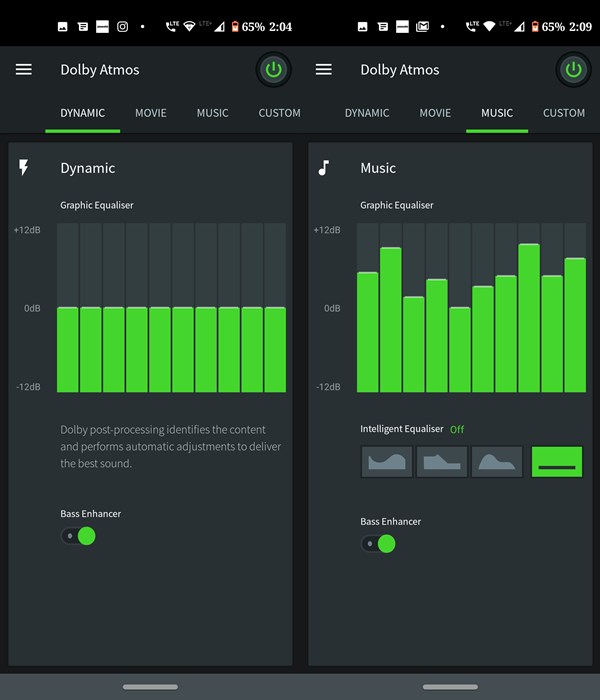Tap the home gesture pill on left screen
This screenshot has height=700, width=600.
pyautogui.click(x=150, y=687)
